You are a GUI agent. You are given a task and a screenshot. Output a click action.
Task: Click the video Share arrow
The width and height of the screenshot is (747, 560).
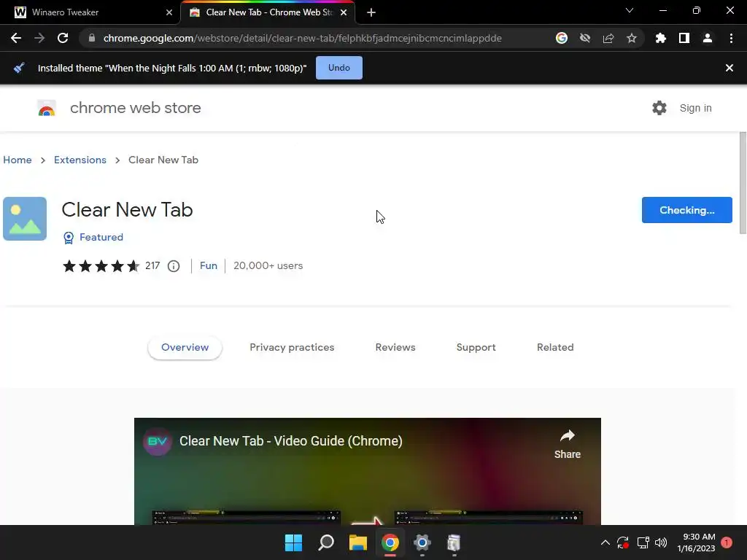click(x=567, y=444)
